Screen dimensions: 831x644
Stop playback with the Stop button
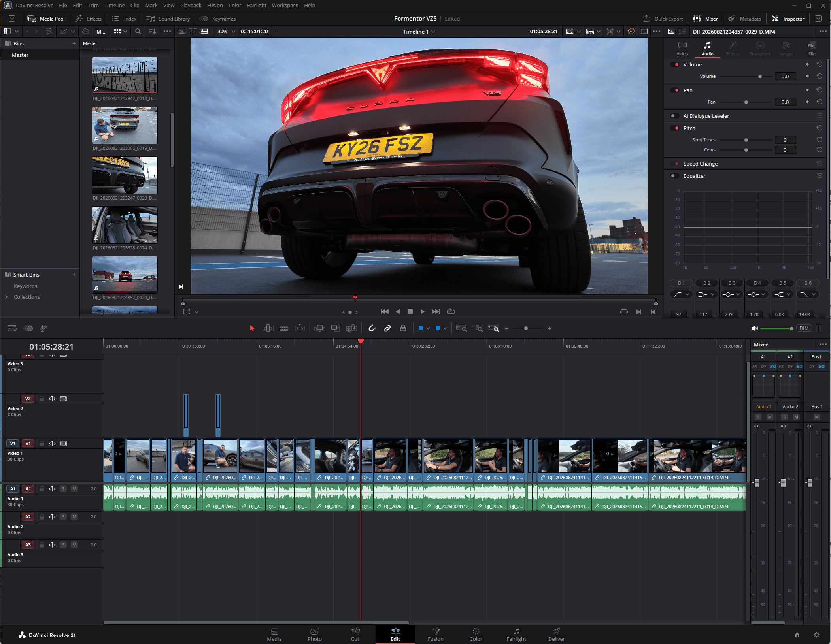point(410,312)
